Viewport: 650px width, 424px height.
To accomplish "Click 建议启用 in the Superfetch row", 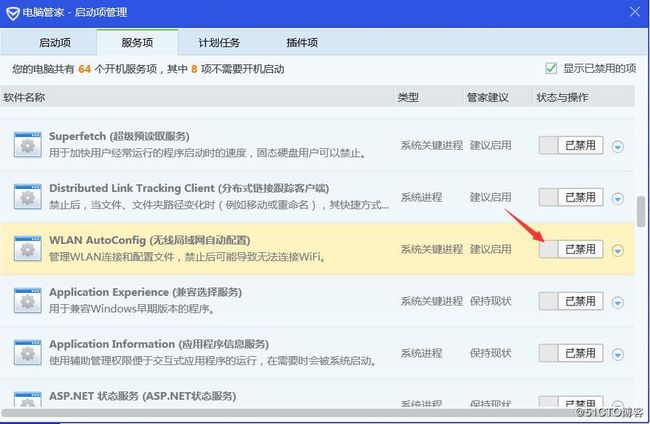I will 490,145.
